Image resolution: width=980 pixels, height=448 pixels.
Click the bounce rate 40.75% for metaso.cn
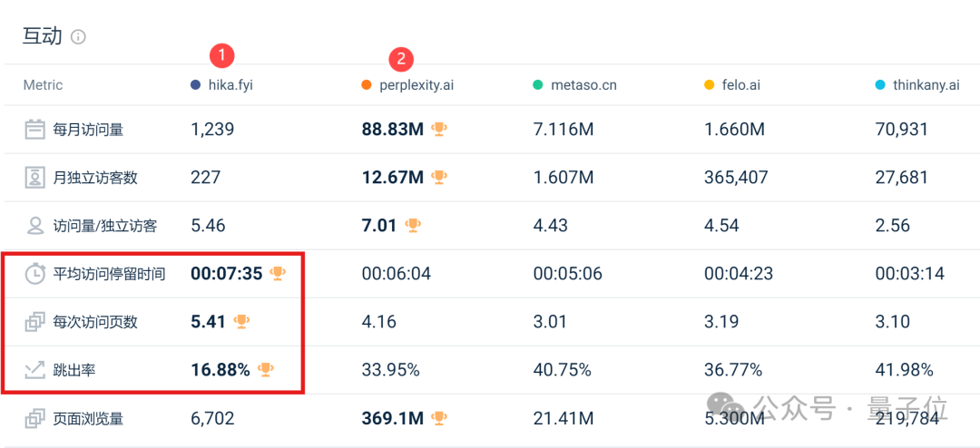562,370
